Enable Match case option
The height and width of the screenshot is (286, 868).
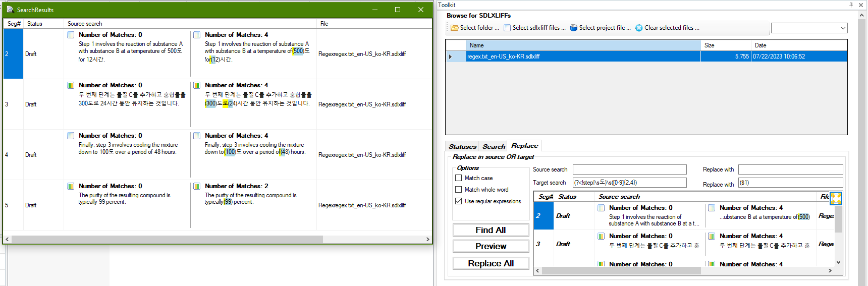459,178
